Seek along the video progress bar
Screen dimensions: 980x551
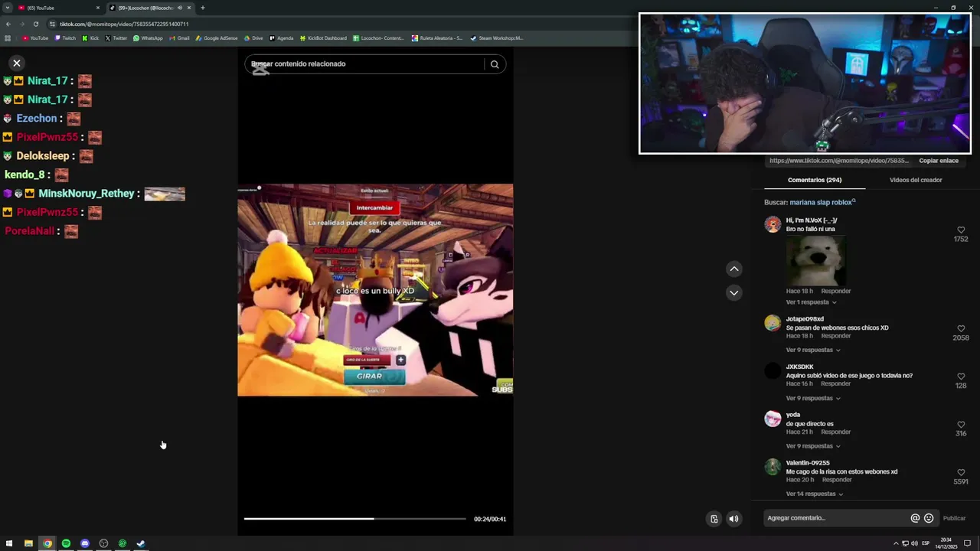[354, 519]
